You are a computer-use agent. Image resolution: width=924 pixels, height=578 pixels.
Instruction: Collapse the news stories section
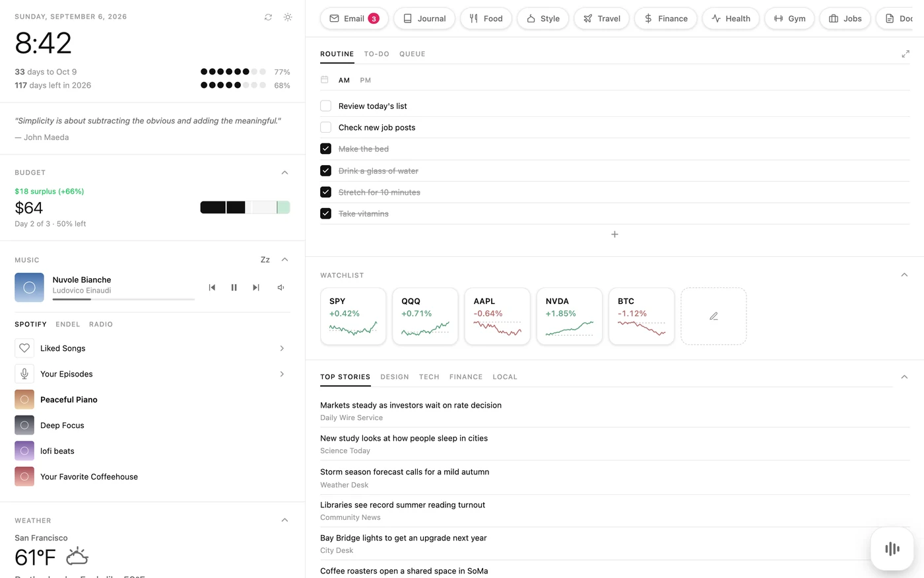coord(904,377)
